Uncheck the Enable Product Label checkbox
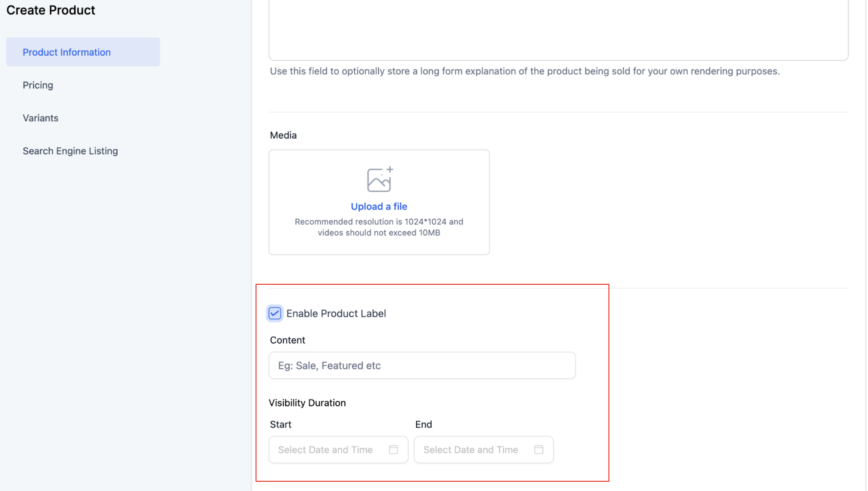This screenshot has height=491, width=868. 274,313
